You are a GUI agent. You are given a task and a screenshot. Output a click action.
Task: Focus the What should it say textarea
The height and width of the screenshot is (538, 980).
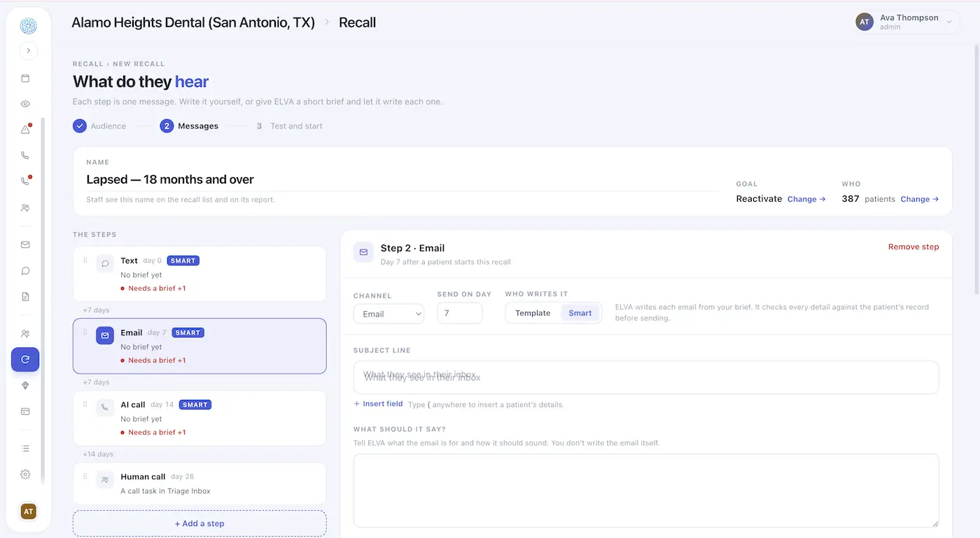(646, 490)
